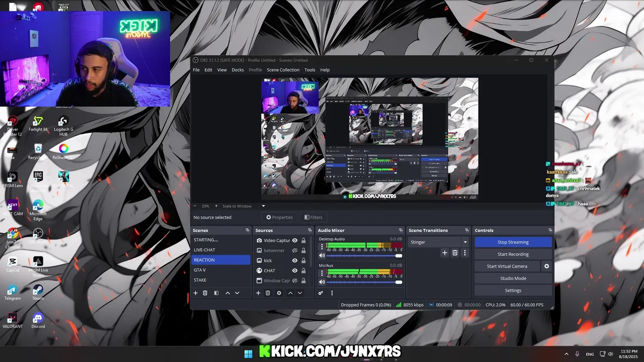Add a new source with plus icon
This screenshot has width=644, height=362.
pos(258,293)
